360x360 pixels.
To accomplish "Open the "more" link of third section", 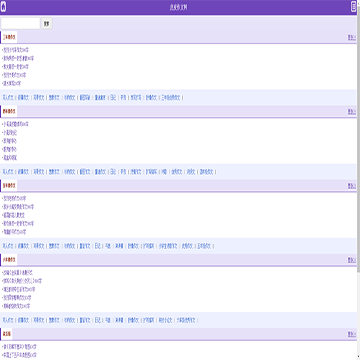I will click(x=352, y=186).
